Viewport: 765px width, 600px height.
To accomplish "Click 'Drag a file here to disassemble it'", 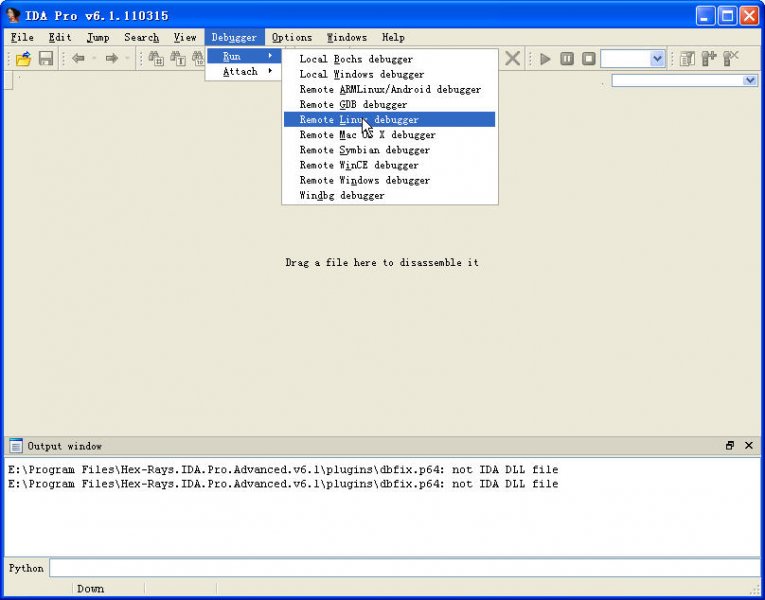I will click(x=382, y=263).
